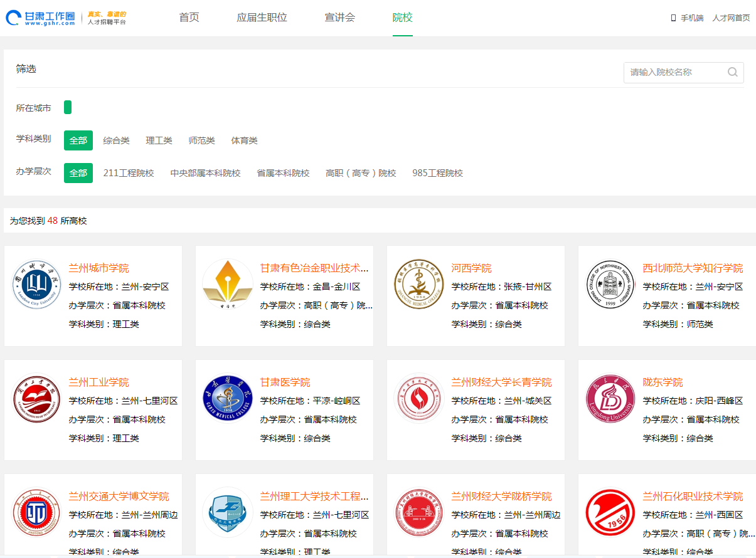Image resolution: width=756 pixels, height=558 pixels.
Task: Open the 兰州交通大学博文学院 title link
Action: click(x=119, y=497)
